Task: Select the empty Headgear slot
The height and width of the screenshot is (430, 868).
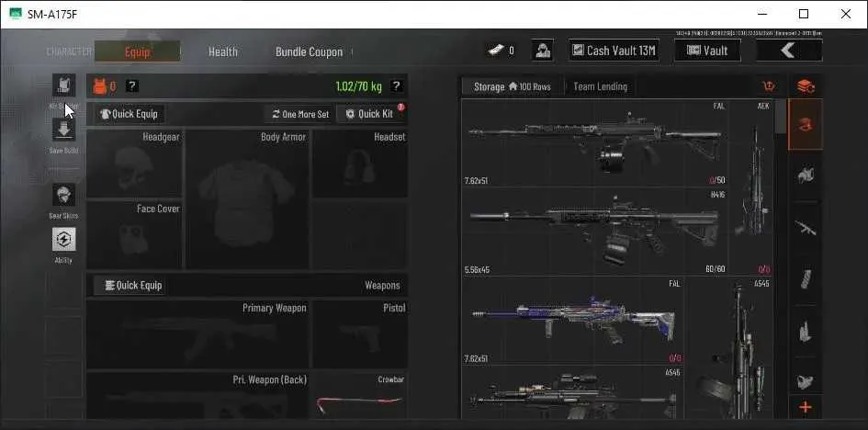Action: coord(134,164)
